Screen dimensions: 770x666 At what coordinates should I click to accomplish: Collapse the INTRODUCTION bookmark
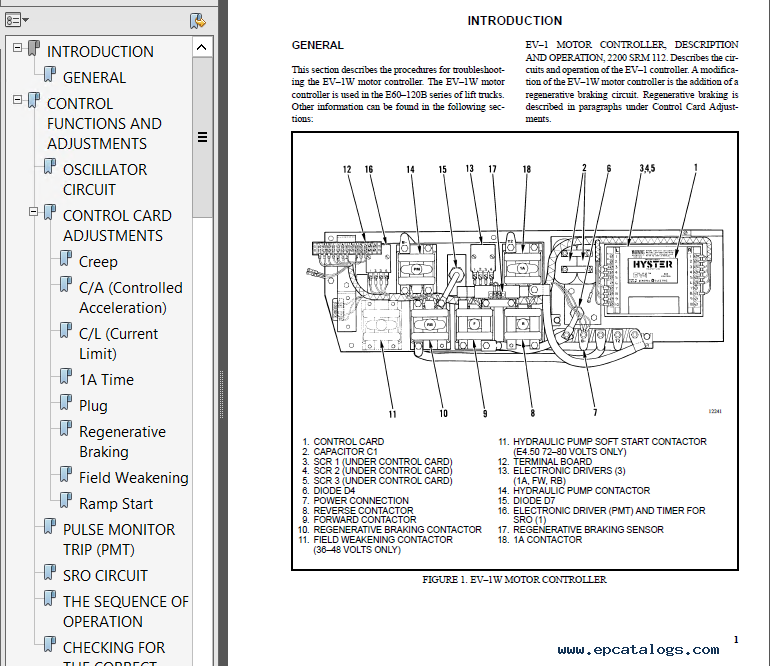(x=18, y=48)
